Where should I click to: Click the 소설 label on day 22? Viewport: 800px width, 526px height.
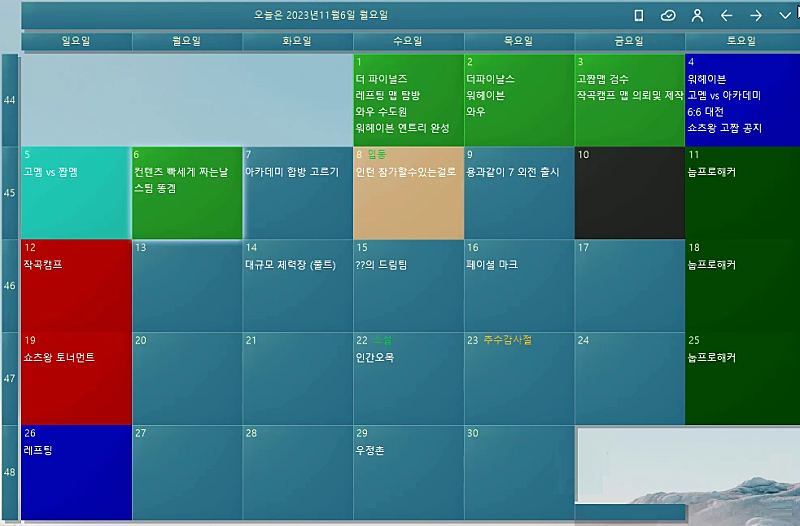point(382,340)
